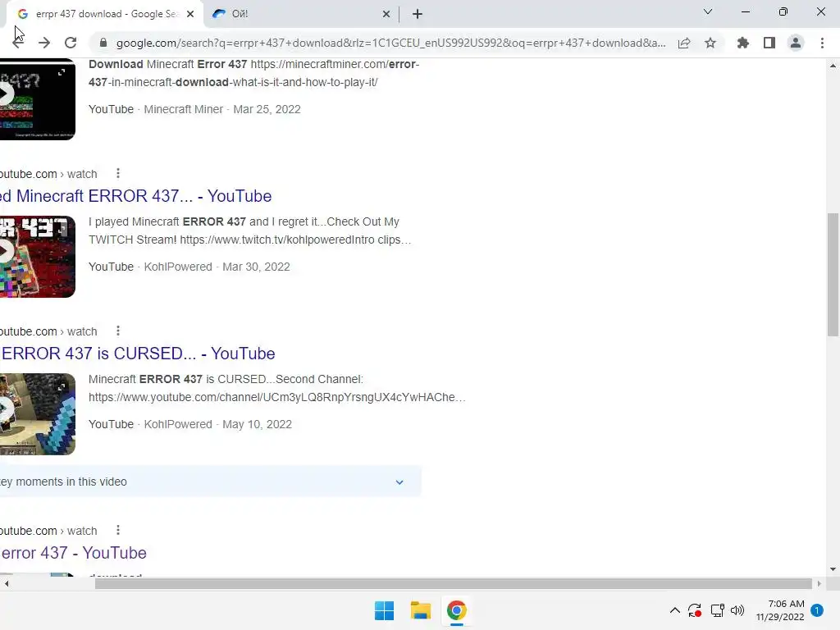The height and width of the screenshot is (630, 840).
Task: Share this page using the share icon
Action: [x=684, y=43]
